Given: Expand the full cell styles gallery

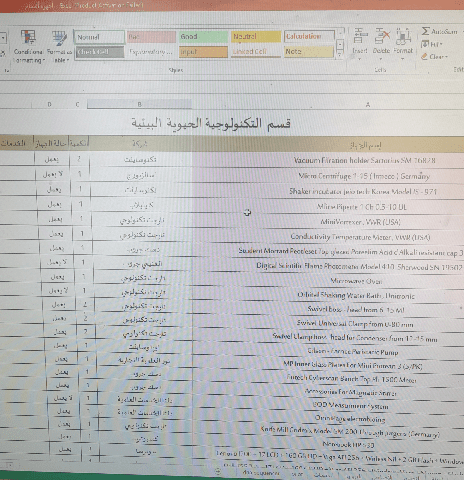Looking at the screenshot, I should tap(340, 55).
